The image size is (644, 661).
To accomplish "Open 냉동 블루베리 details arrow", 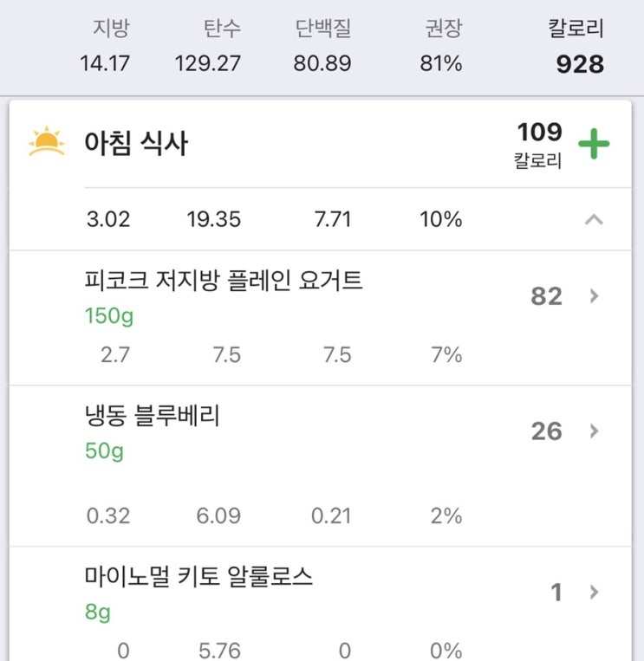I will pos(594,431).
